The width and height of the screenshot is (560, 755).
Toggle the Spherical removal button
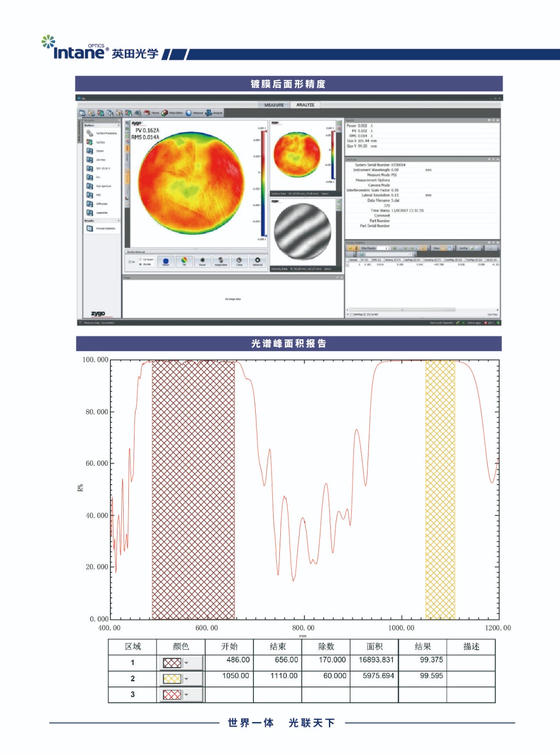257,261
